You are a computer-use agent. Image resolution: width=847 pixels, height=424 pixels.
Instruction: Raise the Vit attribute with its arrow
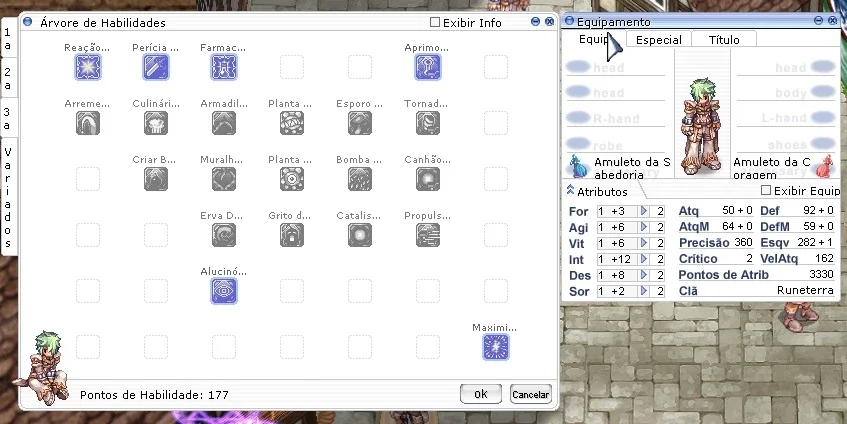pyautogui.click(x=643, y=243)
